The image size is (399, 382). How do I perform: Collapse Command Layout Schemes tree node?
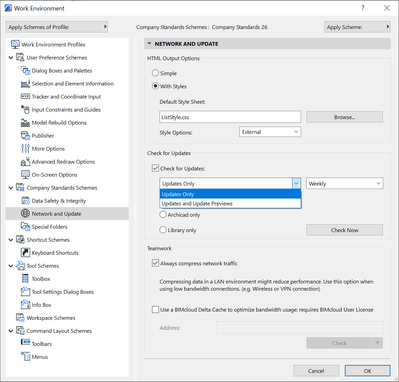tap(11, 331)
